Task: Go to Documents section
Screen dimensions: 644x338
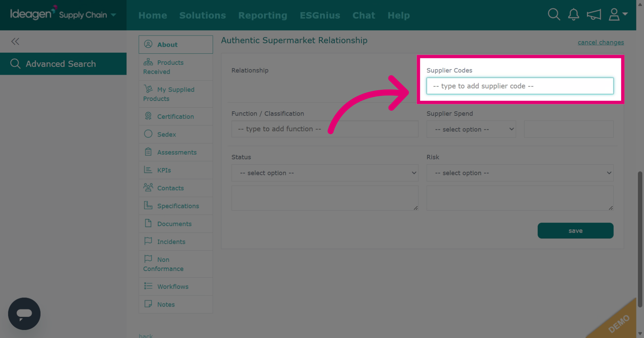Action: pyautogui.click(x=176, y=224)
